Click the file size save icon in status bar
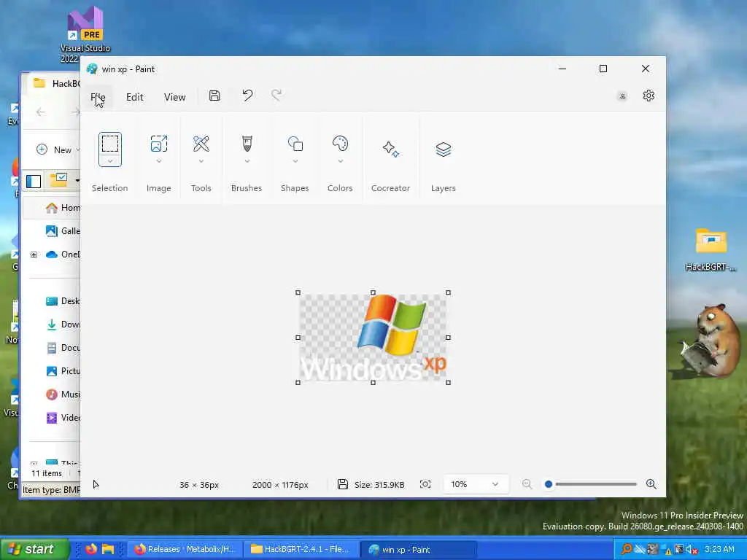 [343, 484]
